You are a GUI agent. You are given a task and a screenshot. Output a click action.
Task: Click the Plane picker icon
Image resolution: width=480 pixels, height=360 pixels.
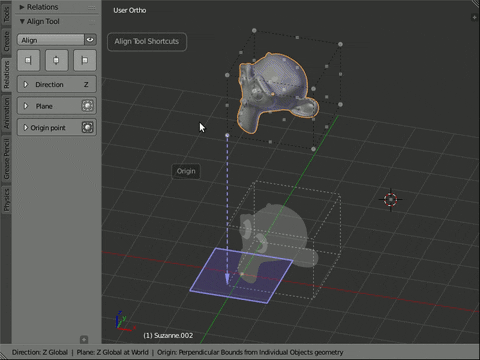[87, 106]
